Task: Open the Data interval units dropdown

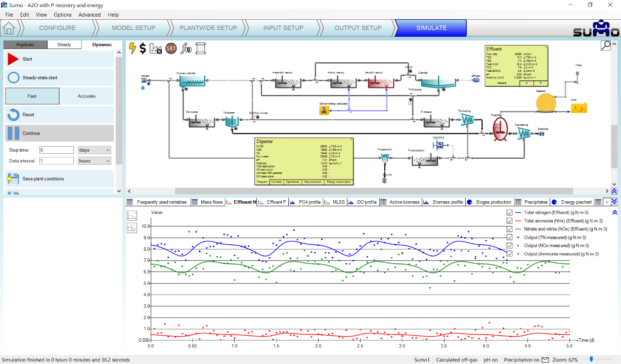Action: point(95,161)
